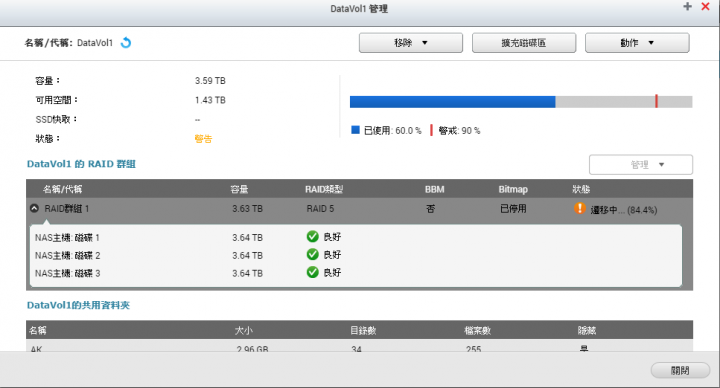Open the 管理 dropdown
The width and height of the screenshot is (720, 388).
(641, 164)
